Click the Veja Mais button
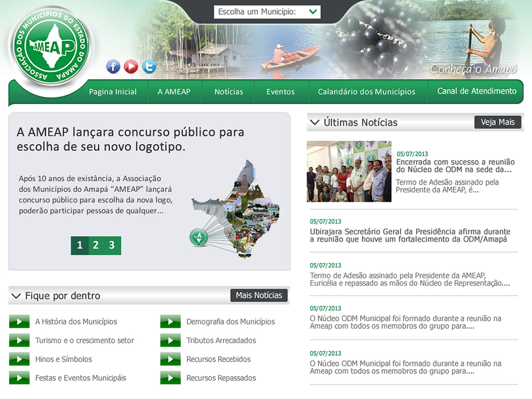Image resolution: width=532 pixels, height=399 pixels. (x=498, y=122)
